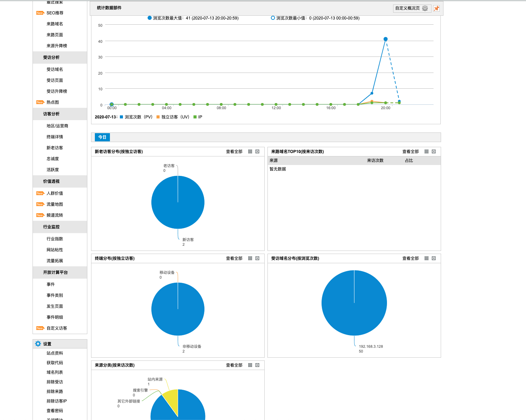The width and height of the screenshot is (526, 420).
Task: Open 事件 in the sidebar
Action: [51, 284]
